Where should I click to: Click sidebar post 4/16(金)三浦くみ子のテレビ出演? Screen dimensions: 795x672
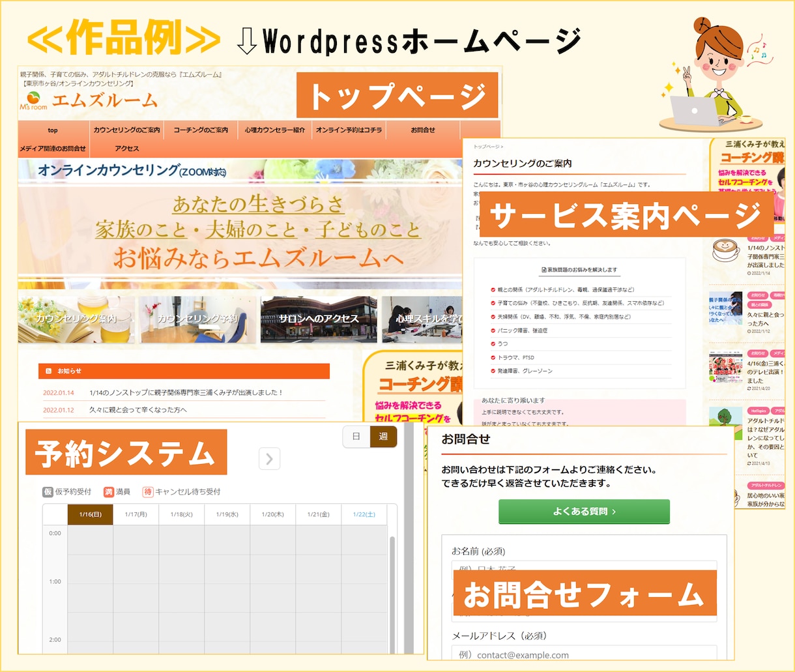766,372
